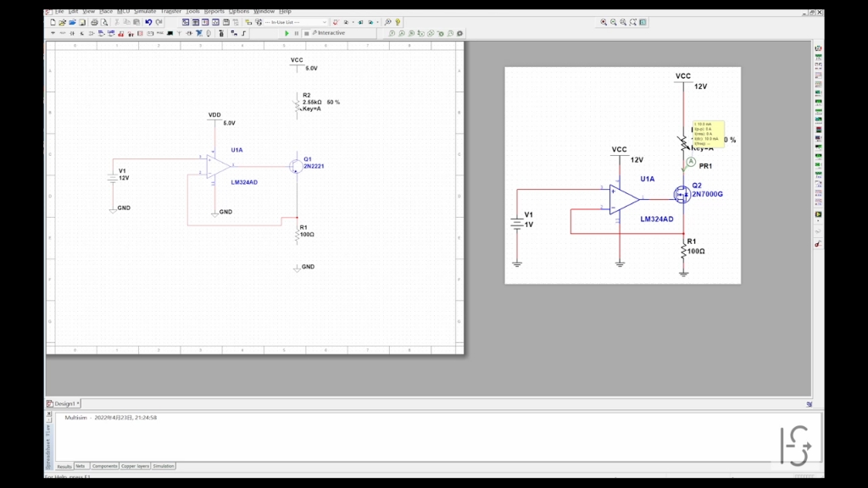This screenshot has height=488, width=868.
Task: Open the In-Use List dropdown
Action: click(x=296, y=22)
